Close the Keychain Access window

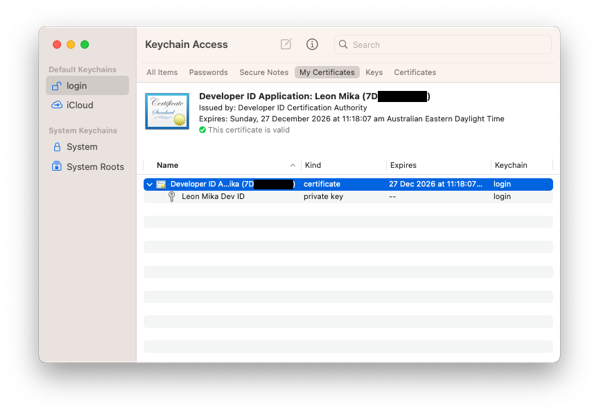(x=57, y=45)
